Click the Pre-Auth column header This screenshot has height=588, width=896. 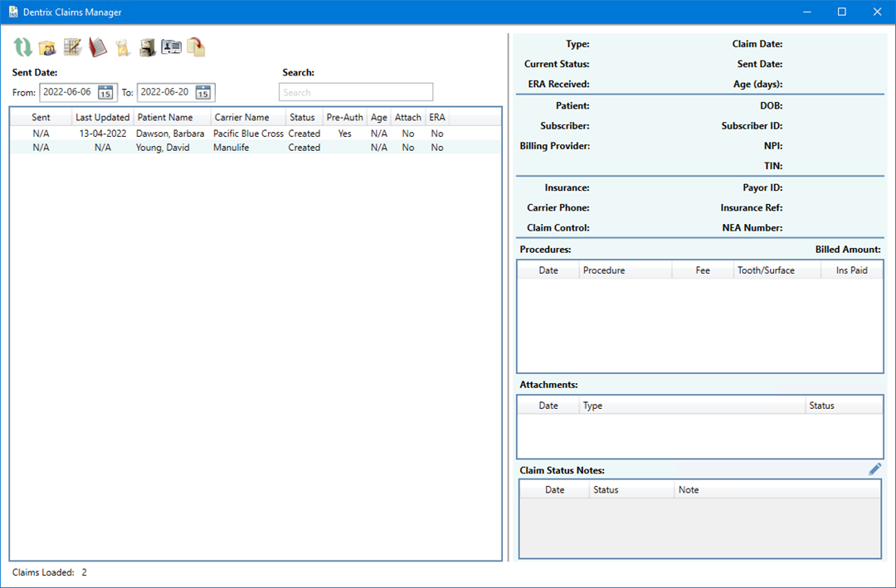(344, 118)
